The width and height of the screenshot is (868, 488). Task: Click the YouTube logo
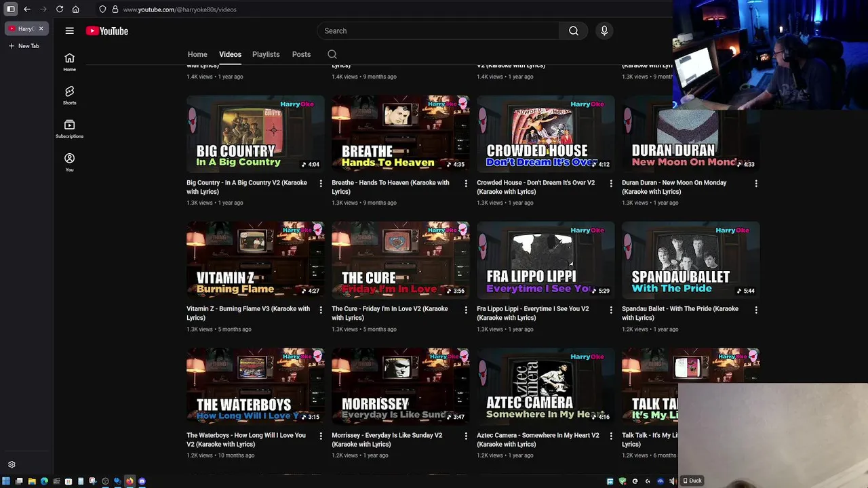pos(107,30)
